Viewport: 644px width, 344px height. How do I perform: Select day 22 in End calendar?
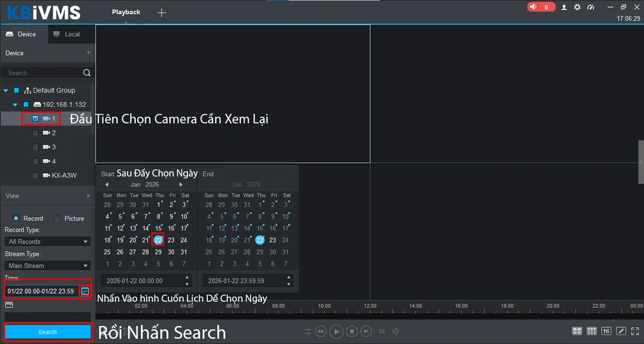260,240
